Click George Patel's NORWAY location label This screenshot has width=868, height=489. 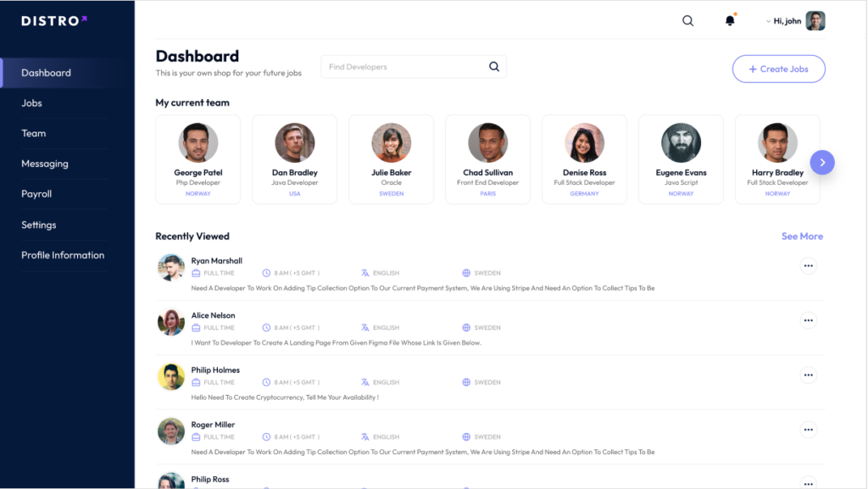(x=198, y=193)
